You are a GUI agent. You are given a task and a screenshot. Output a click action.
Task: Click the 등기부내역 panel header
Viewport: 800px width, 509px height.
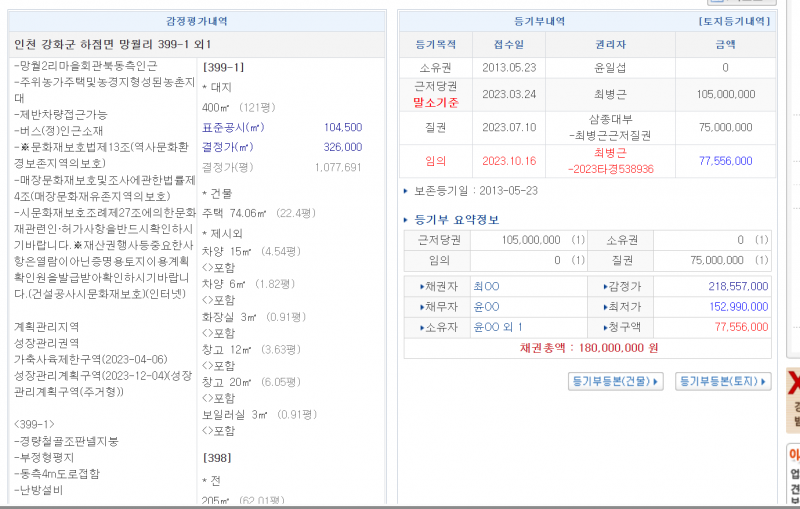tap(539, 21)
